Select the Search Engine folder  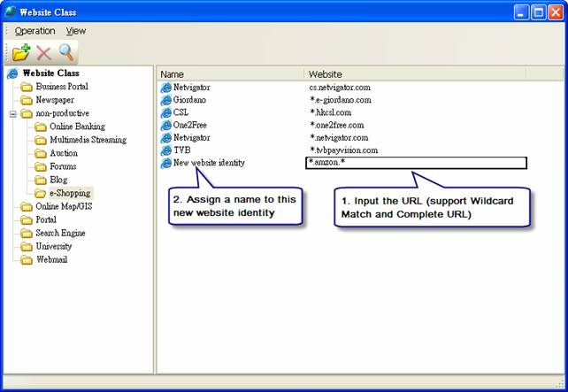pos(60,234)
